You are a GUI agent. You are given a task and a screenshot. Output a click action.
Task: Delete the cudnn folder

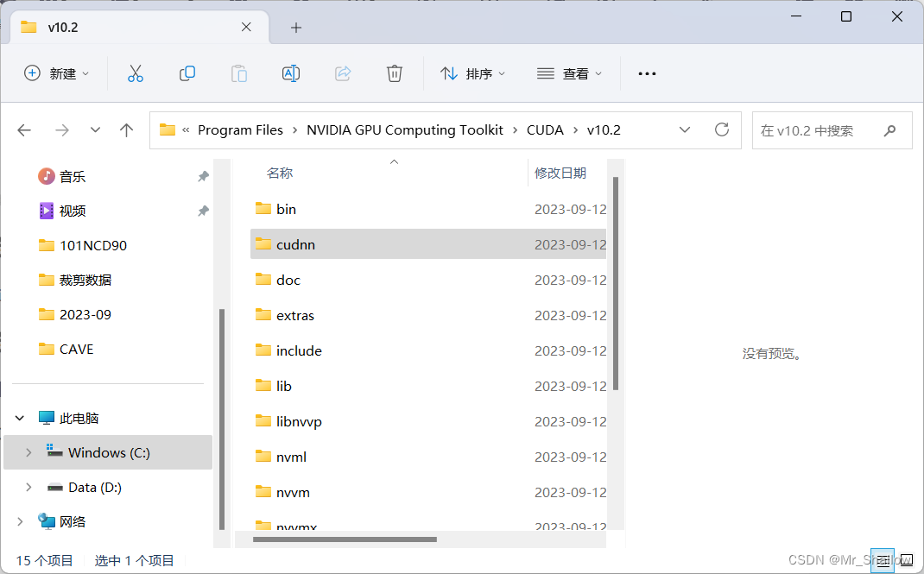click(395, 73)
